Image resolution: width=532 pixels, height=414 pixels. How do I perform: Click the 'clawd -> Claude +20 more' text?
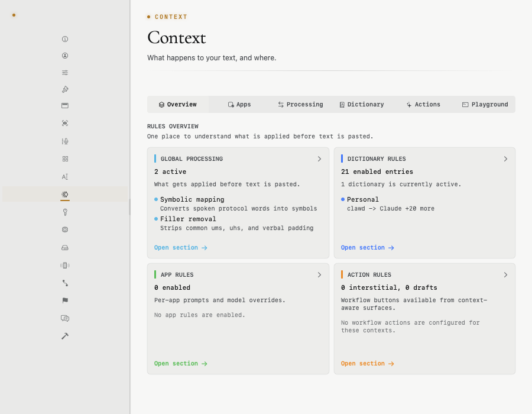pyautogui.click(x=391, y=208)
